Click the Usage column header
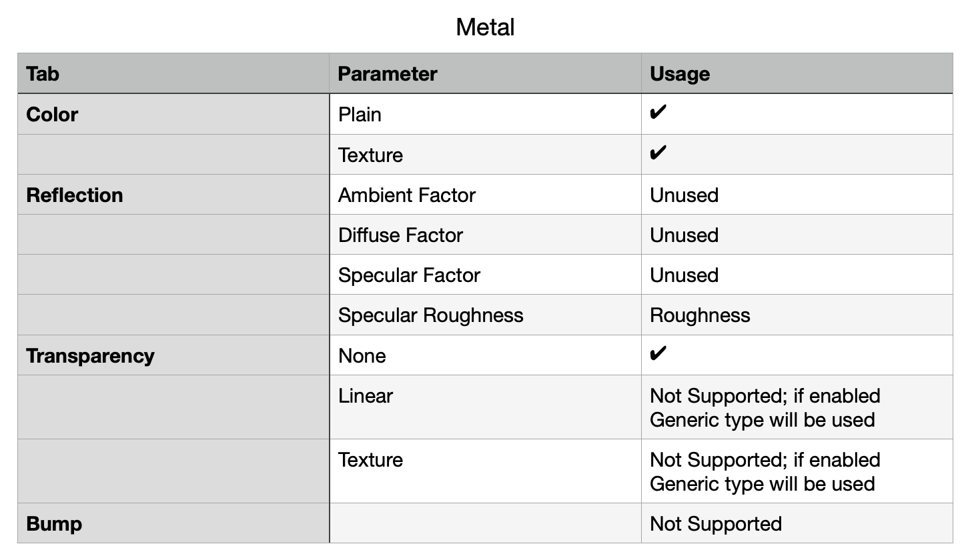970x560 pixels. (797, 73)
